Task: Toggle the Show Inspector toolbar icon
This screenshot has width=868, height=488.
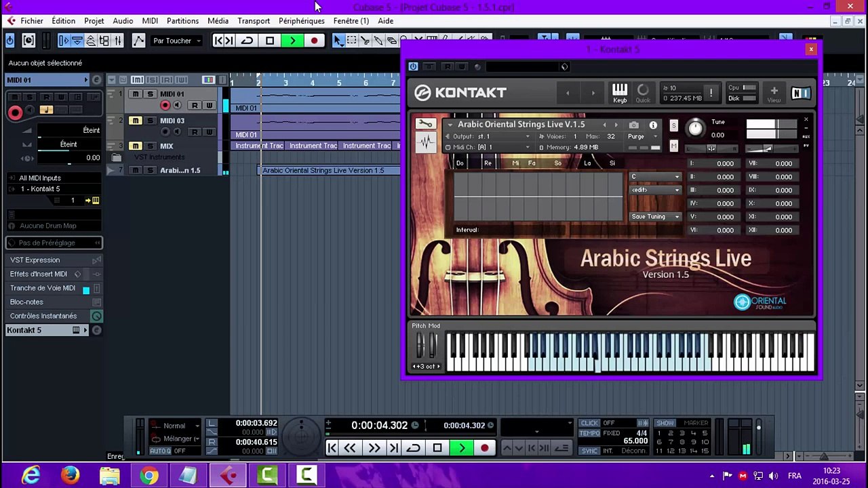Action: pos(64,41)
